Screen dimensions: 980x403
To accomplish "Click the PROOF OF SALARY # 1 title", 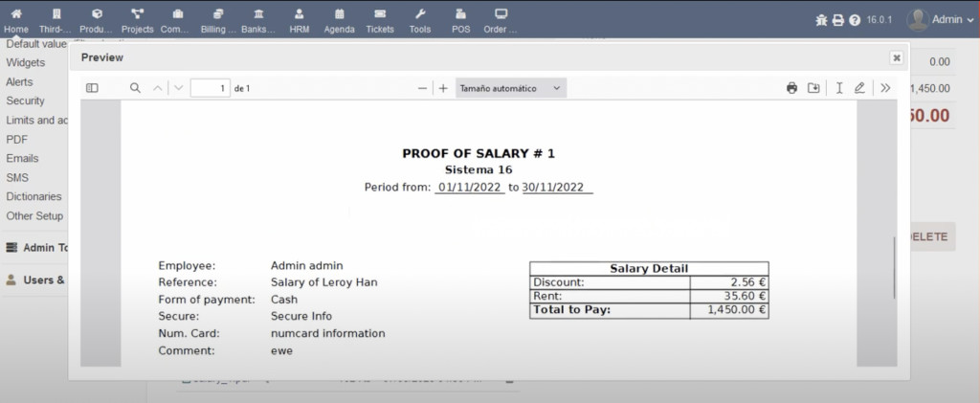I will tap(479, 154).
